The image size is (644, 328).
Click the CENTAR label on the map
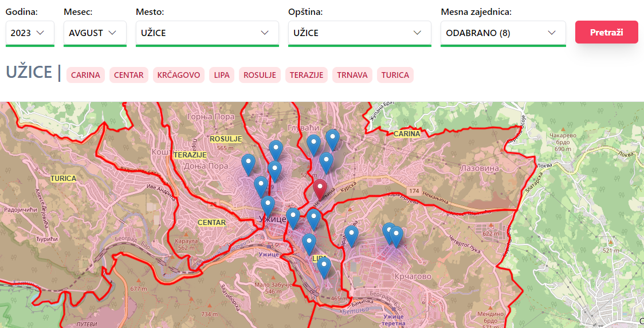[x=211, y=223]
